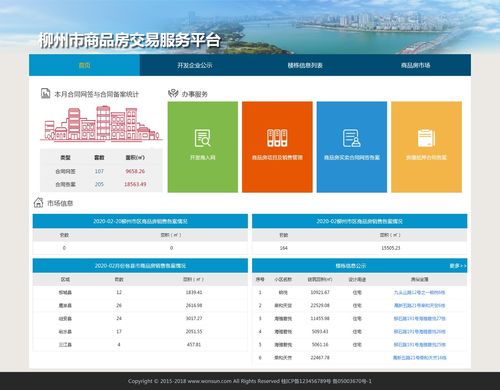Click the binders icon on the orange tile
This screenshot has width=500, height=390.
[277, 138]
